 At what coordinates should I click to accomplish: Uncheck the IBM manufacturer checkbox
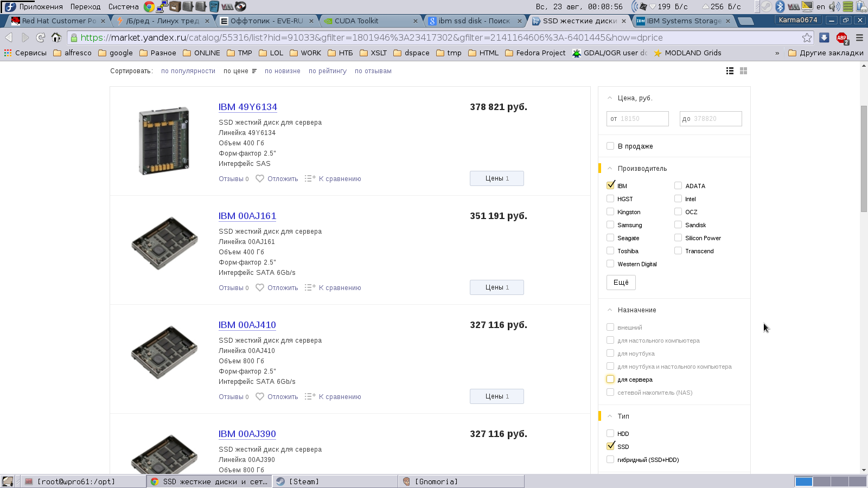[610, 185]
